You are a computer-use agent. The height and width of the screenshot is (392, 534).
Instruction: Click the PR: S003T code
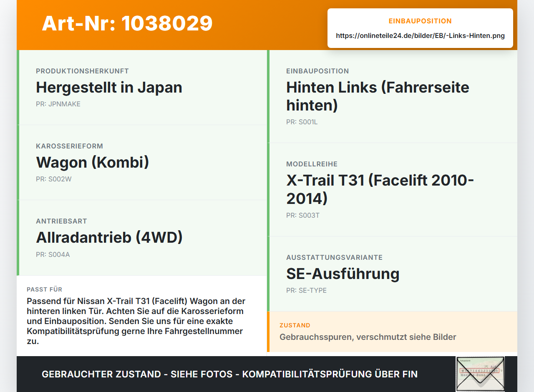click(x=303, y=216)
